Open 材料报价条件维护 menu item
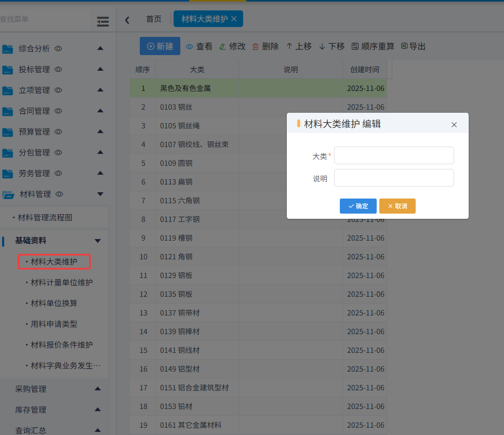 (x=62, y=345)
